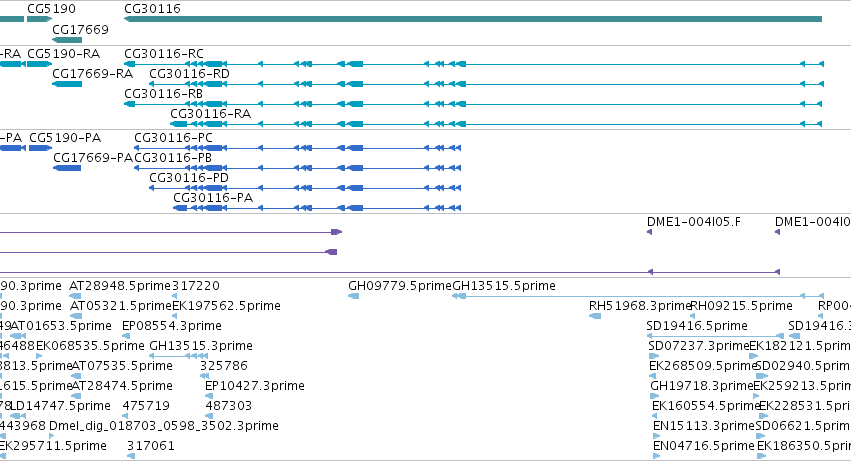Click the EK182121.5prime EST label
The height and width of the screenshot is (461, 851).
point(800,346)
